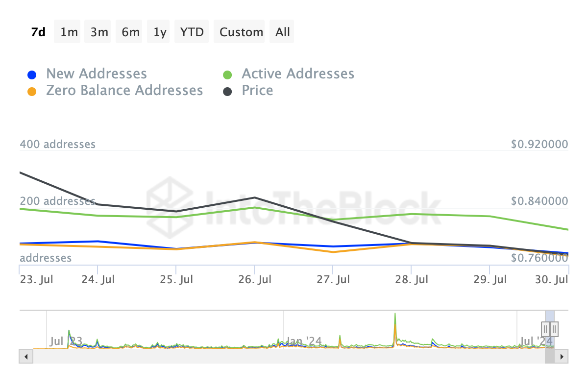Select the YTD range button

[192, 32]
